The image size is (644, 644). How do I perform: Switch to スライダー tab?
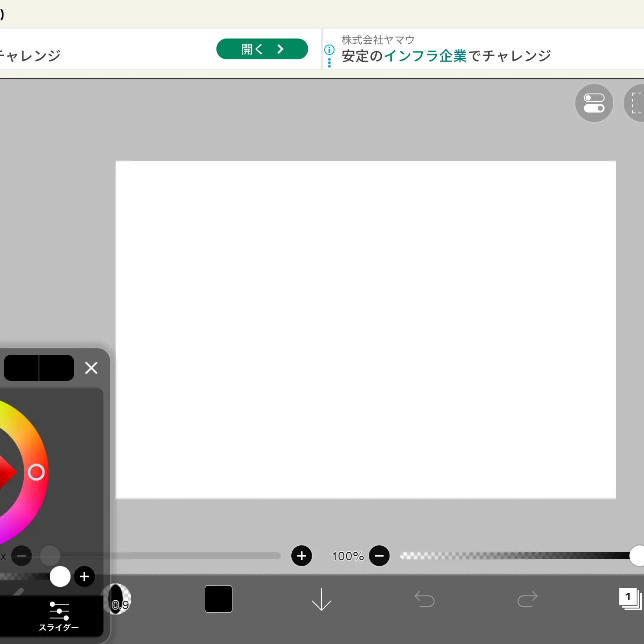tap(59, 617)
